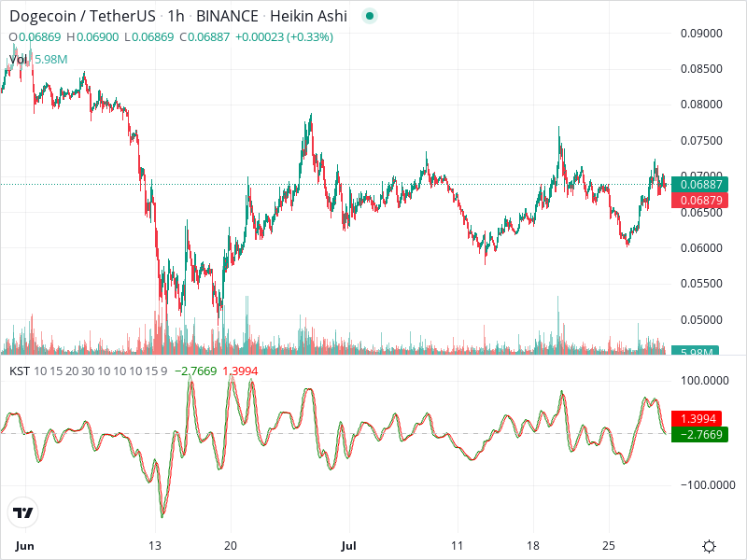The width and height of the screenshot is (747, 560).
Task: Click the 0.09000 price axis label
Action: [x=701, y=34]
